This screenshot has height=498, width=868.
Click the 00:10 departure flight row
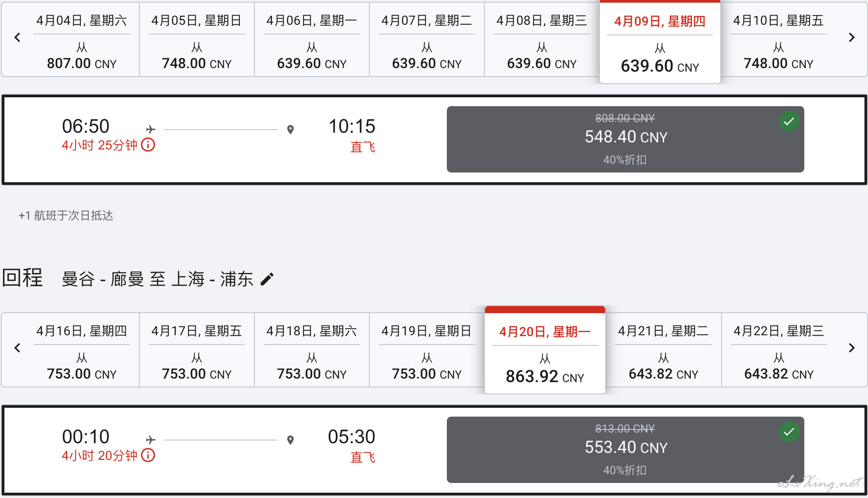pyautogui.click(x=434, y=450)
